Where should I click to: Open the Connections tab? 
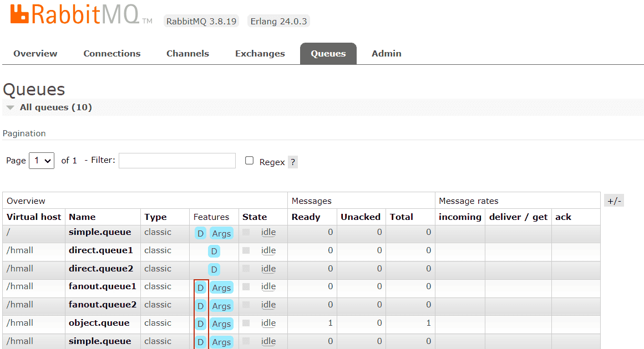(x=112, y=54)
